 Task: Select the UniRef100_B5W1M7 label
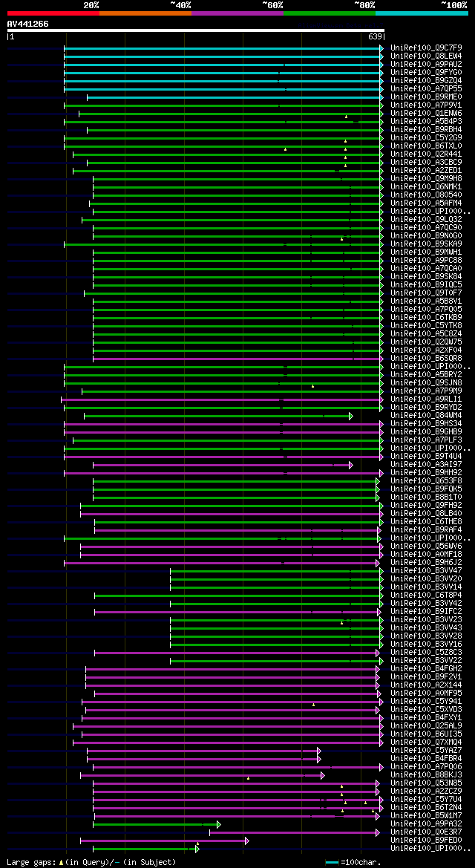point(426,816)
